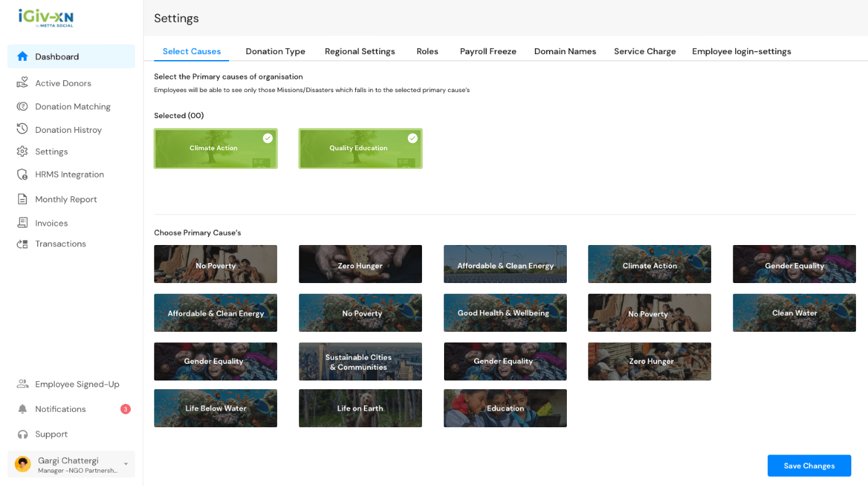Click the Donation Matching icon
868x486 pixels.
click(x=23, y=107)
